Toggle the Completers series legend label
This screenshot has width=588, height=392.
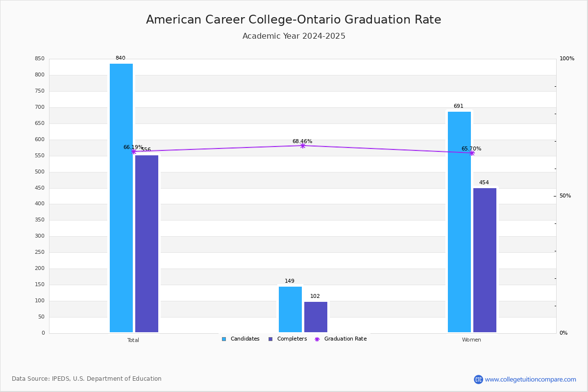(x=292, y=339)
